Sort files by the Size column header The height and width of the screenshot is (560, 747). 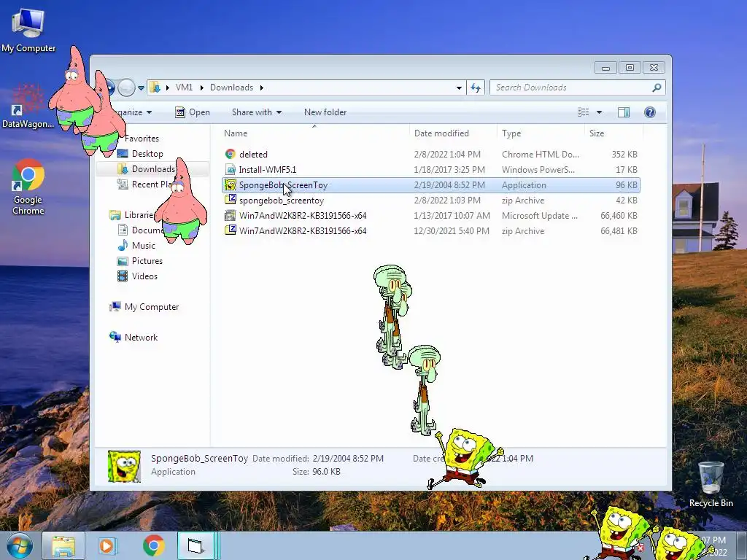click(x=613, y=133)
